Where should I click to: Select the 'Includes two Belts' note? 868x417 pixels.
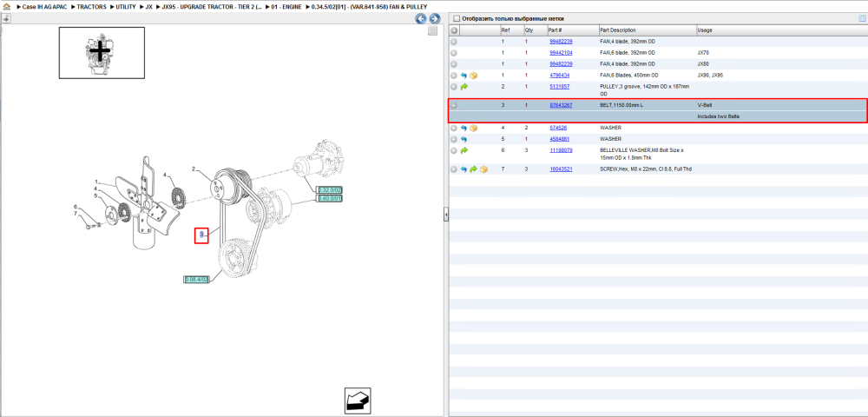(x=719, y=116)
